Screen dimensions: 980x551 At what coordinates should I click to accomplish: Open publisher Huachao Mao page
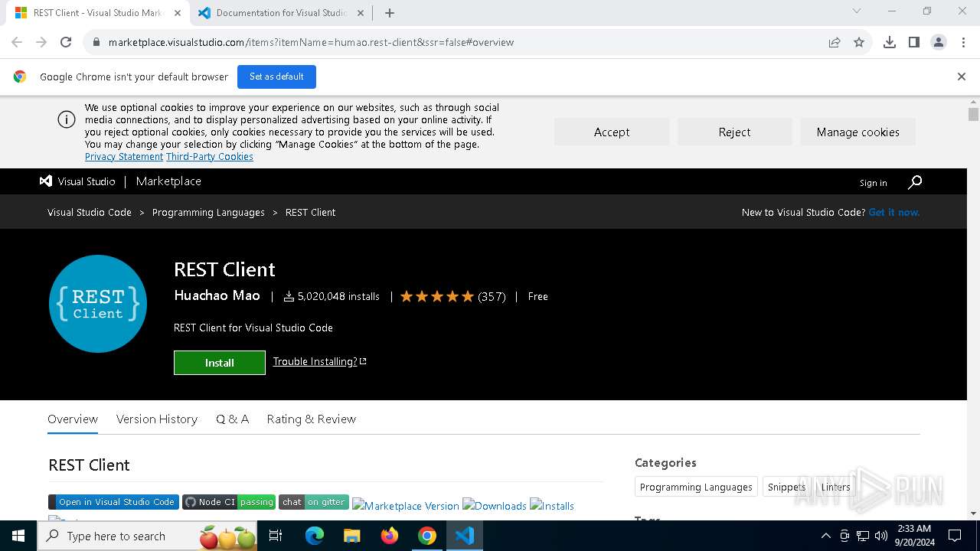217,295
